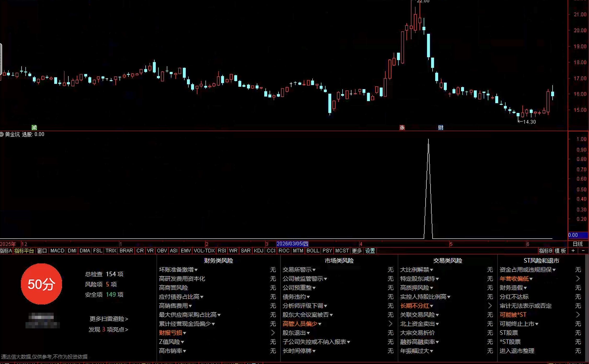Select the DMI indicator tab
This screenshot has width=589, height=364.
tap(72, 251)
